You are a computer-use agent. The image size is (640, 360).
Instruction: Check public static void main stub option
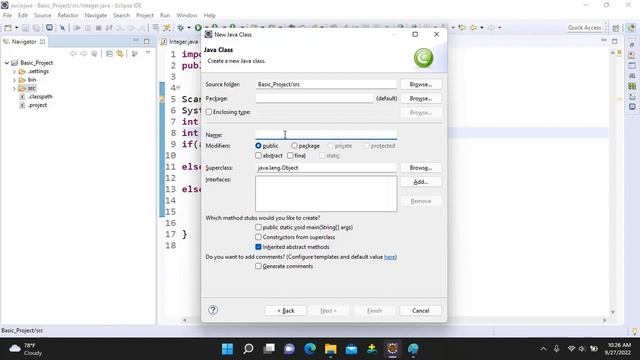(258, 227)
